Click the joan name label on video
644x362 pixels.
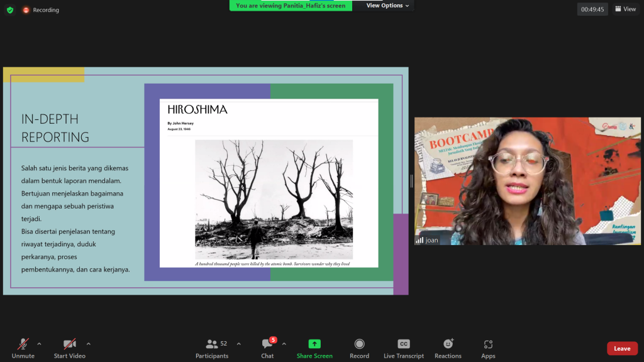(431, 240)
